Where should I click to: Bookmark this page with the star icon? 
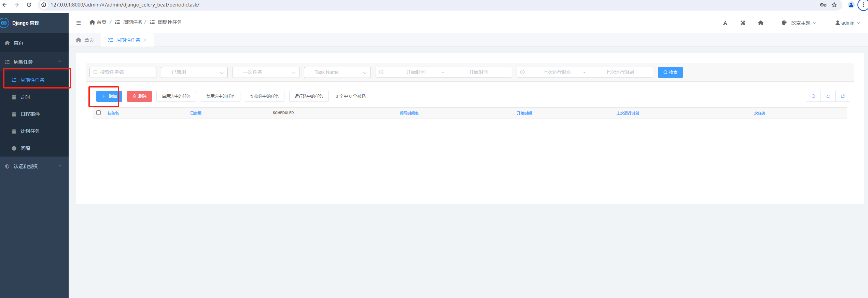[x=834, y=5]
